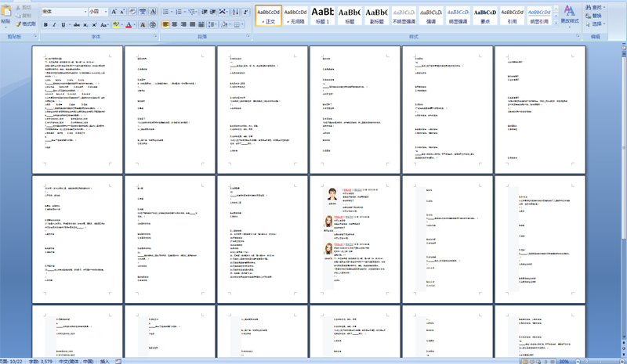Toggle show paragraph marks icon
This screenshot has height=364, width=627.
click(x=245, y=12)
